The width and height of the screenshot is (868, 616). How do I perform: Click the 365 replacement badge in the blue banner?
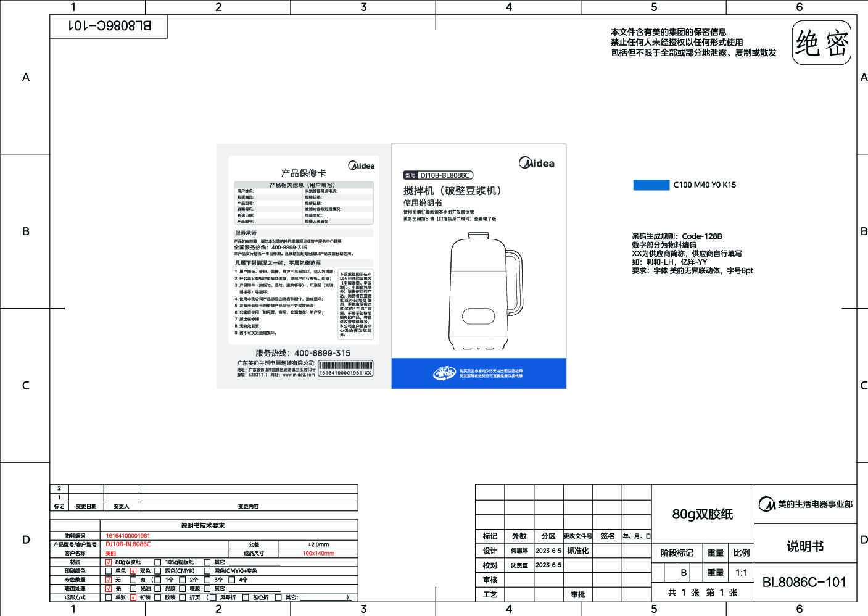click(x=444, y=373)
